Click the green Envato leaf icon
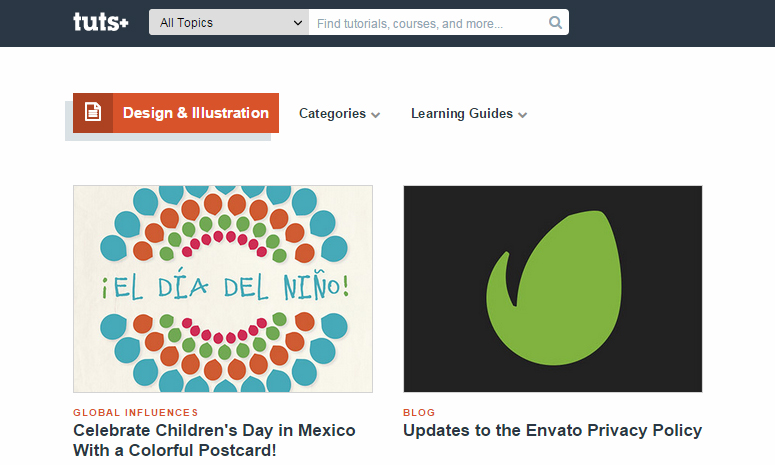This screenshot has width=775, height=465. tap(554, 288)
